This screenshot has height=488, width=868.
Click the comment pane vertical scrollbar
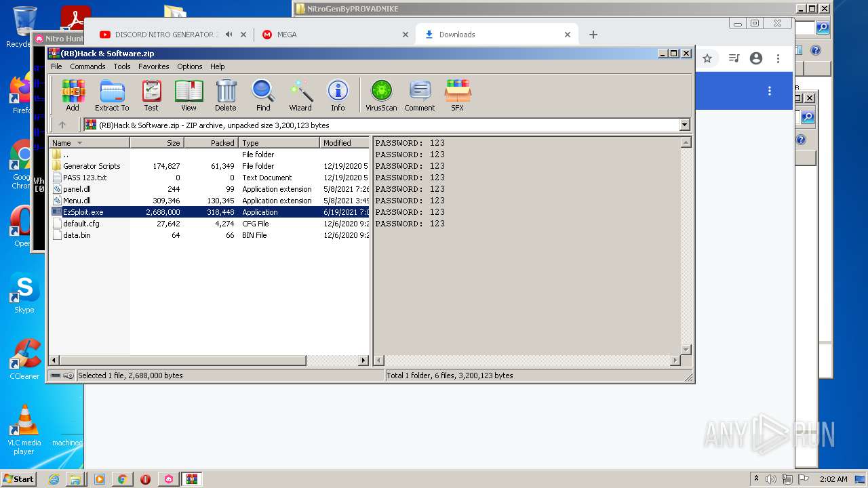tap(686, 246)
